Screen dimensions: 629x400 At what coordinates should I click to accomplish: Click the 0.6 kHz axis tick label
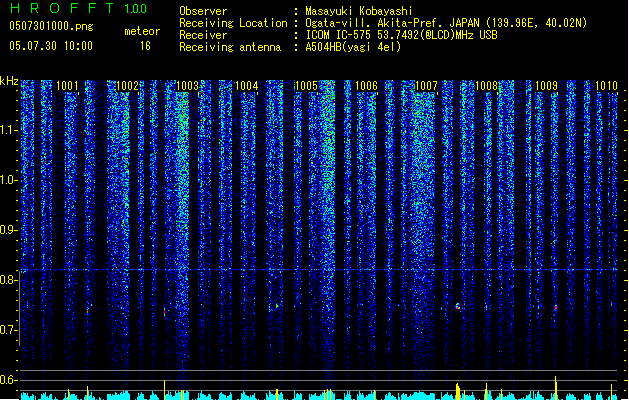(x=8, y=380)
